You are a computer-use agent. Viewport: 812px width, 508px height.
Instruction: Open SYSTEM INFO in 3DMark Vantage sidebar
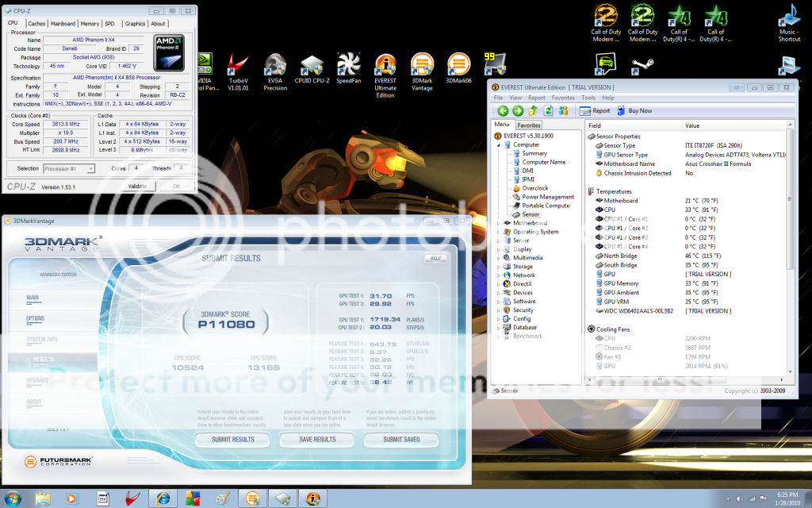(42, 339)
